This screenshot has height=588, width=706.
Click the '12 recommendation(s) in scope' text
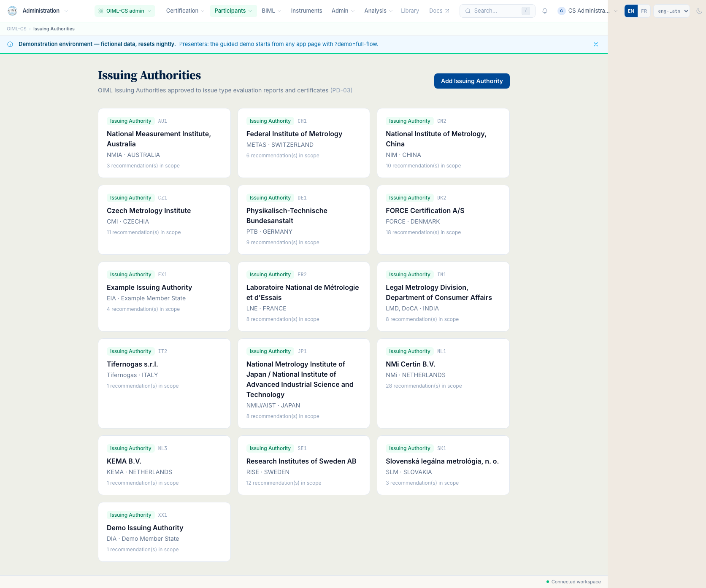[284, 483]
